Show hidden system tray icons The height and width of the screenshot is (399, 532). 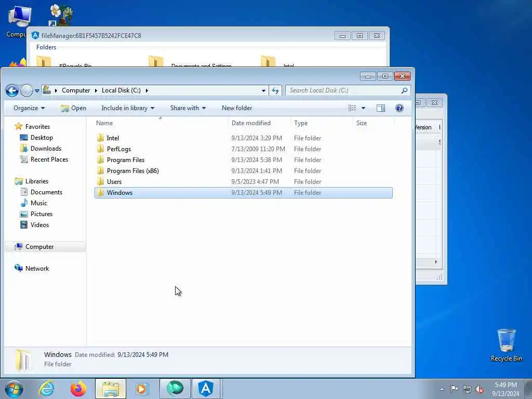pyautogui.click(x=442, y=389)
